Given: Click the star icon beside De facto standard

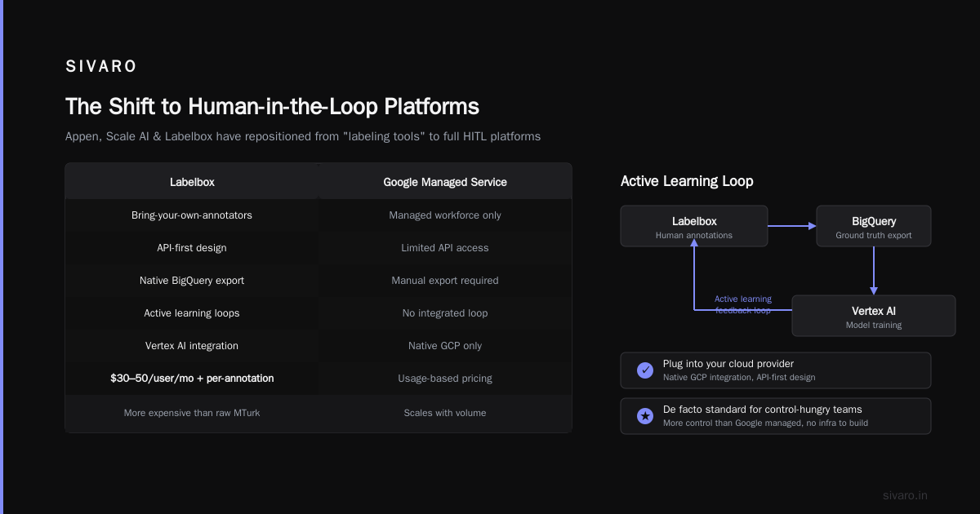Looking at the screenshot, I should pos(645,416).
